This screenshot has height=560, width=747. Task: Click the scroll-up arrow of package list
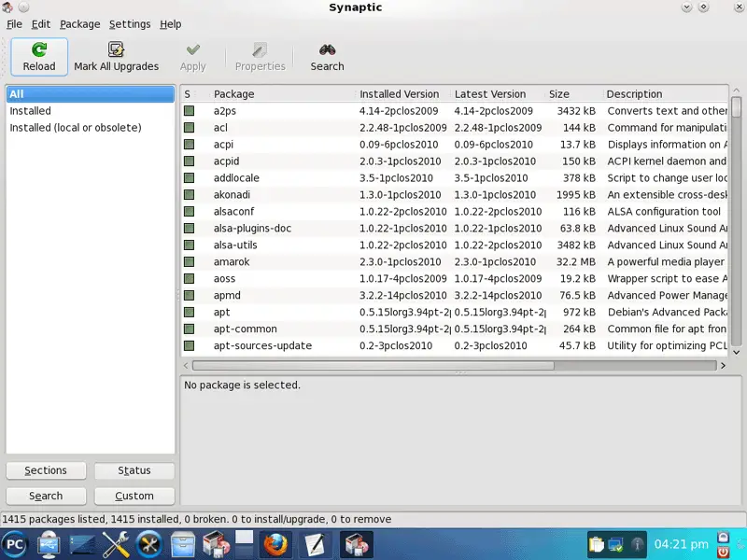tap(736, 90)
